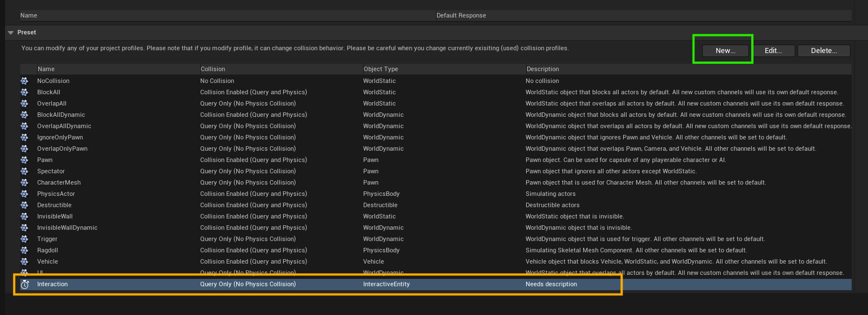Click the "Needs description" cell
This screenshot has height=315, width=868.
click(551, 284)
